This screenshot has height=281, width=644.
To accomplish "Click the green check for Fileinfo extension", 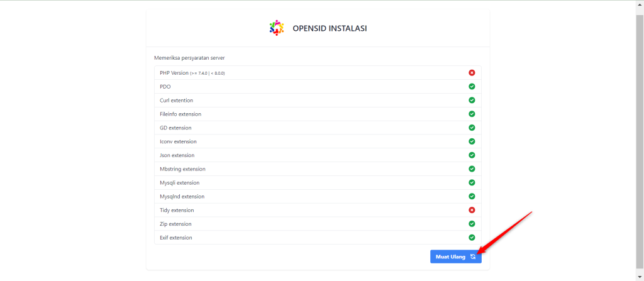I will (472, 114).
